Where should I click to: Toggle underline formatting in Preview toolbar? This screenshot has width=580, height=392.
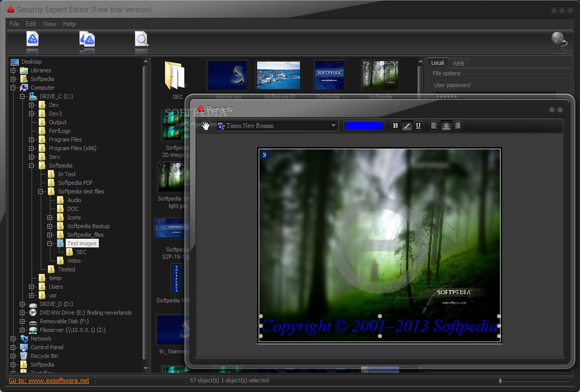pyautogui.click(x=418, y=126)
